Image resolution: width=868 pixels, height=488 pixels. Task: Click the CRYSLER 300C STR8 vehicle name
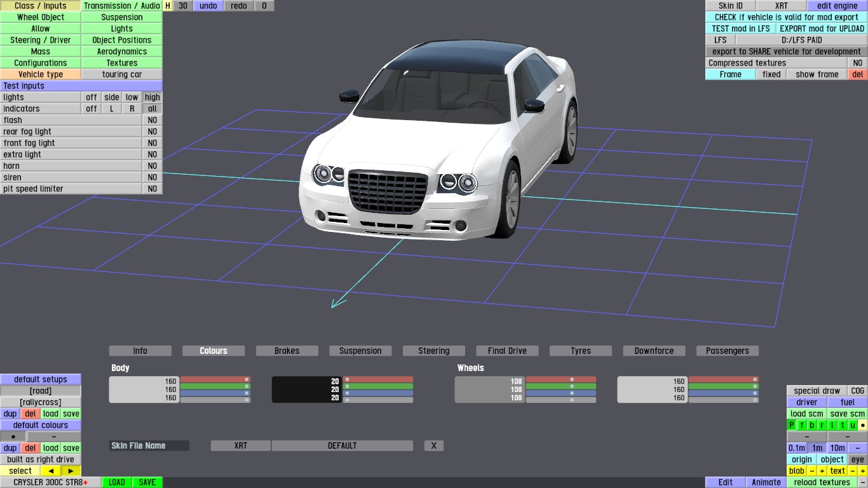point(50,482)
